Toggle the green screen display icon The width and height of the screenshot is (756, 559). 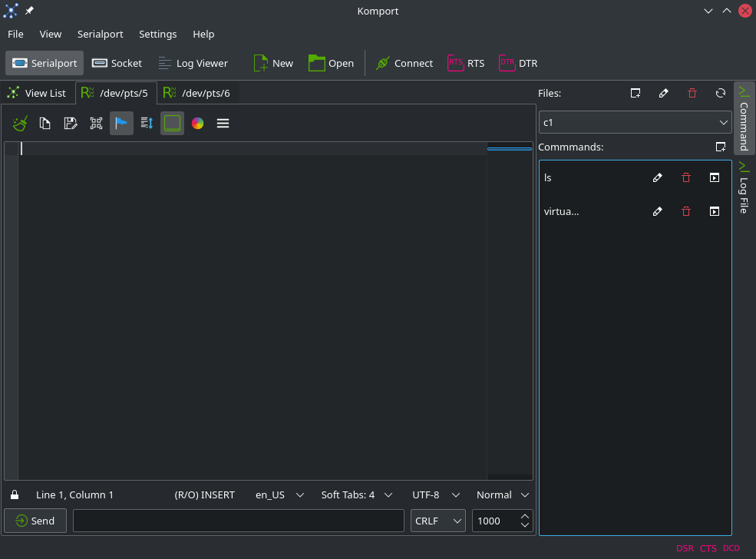(172, 124)
